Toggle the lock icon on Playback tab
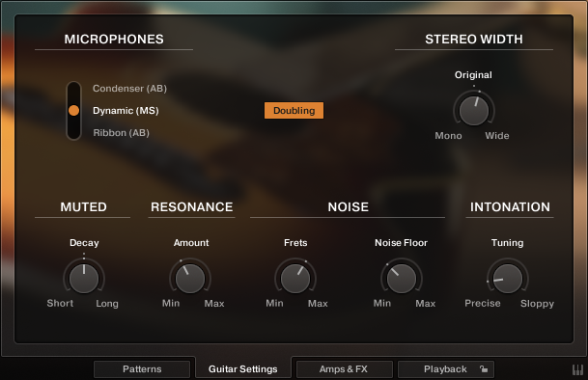 (x=484, y=369)
